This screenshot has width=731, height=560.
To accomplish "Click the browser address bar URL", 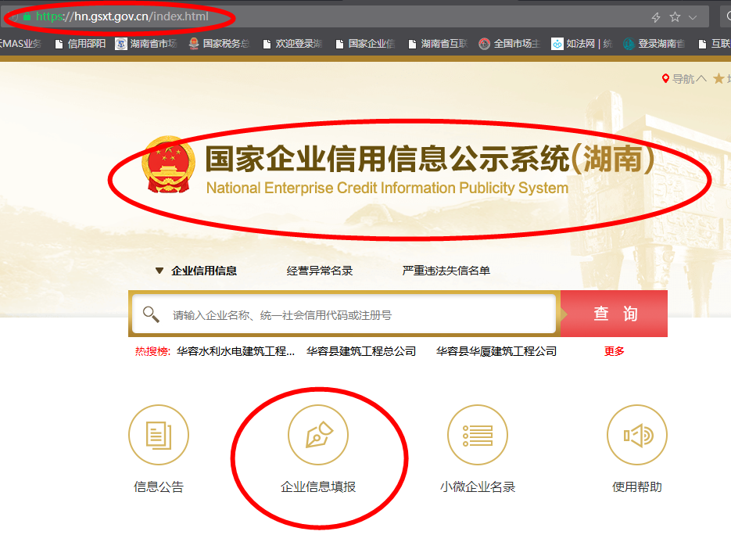I will coord(122,16).
